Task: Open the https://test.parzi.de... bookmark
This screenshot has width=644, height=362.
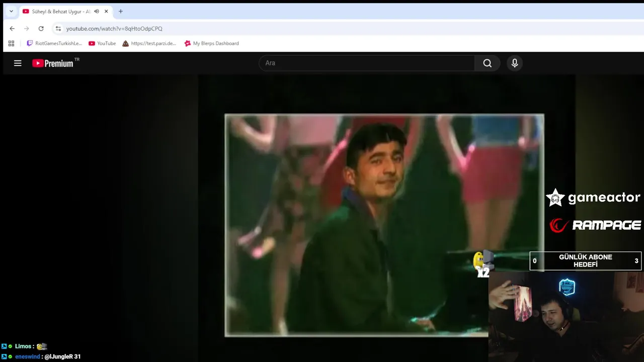Action: (x=149, y=43)
